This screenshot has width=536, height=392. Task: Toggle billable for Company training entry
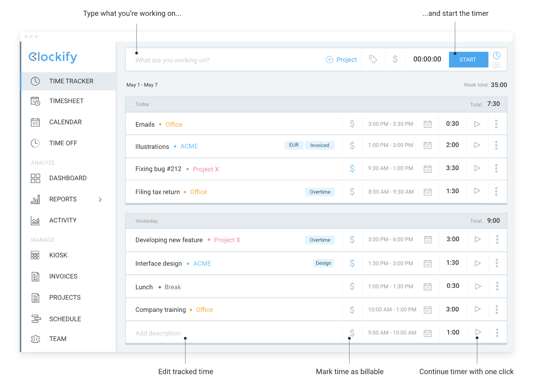coord(352,310)
